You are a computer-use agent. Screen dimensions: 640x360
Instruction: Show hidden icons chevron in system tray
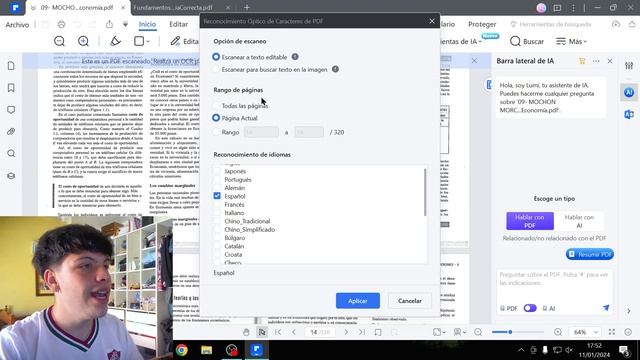521,350
